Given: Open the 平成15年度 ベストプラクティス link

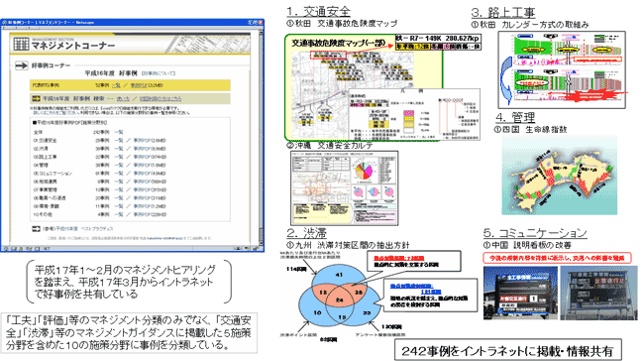Looking at the screenshot, I should click(x=84, y=229).
